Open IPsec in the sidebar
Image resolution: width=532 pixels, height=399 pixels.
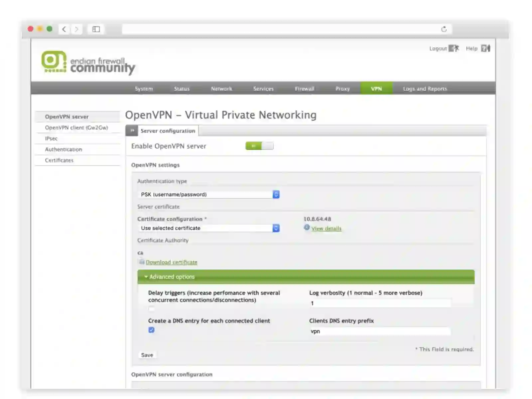click(x=77, y=139)
